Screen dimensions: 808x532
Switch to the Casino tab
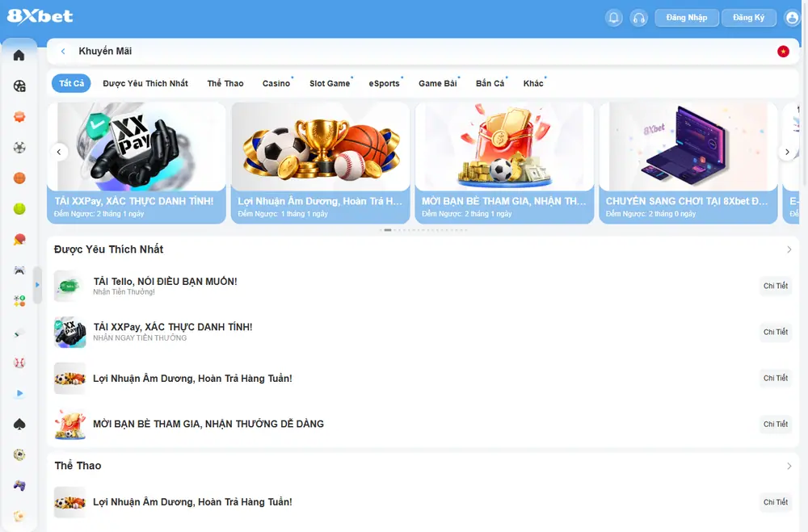[276, 83]
